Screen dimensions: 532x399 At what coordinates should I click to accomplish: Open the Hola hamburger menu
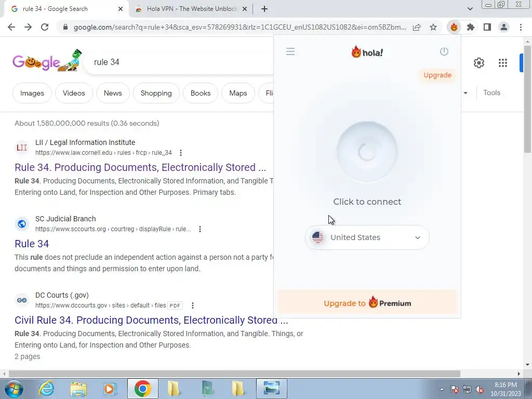point(290,51)
